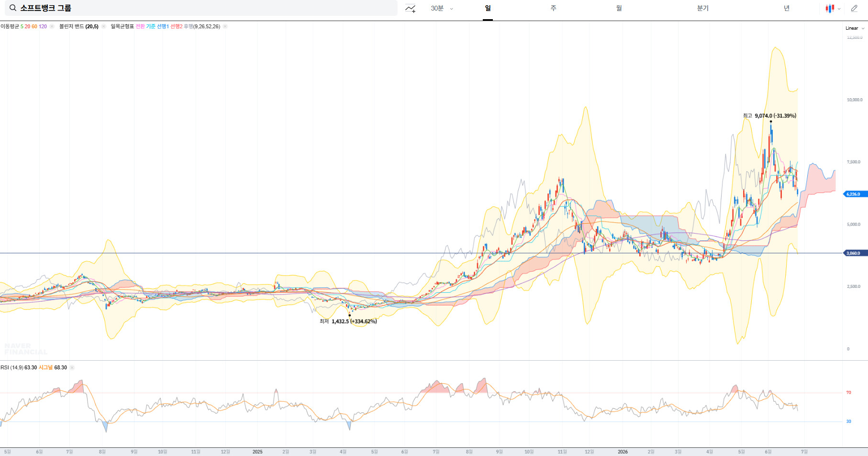The width and height of the screenshot is (868, 456).
Task: Open the candlestick chart type dropdown
Action: [833, 8]
